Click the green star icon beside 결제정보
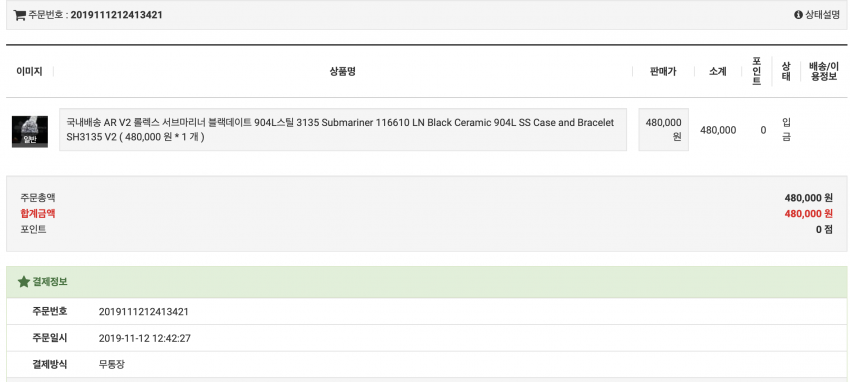 [x=23, y=282]
